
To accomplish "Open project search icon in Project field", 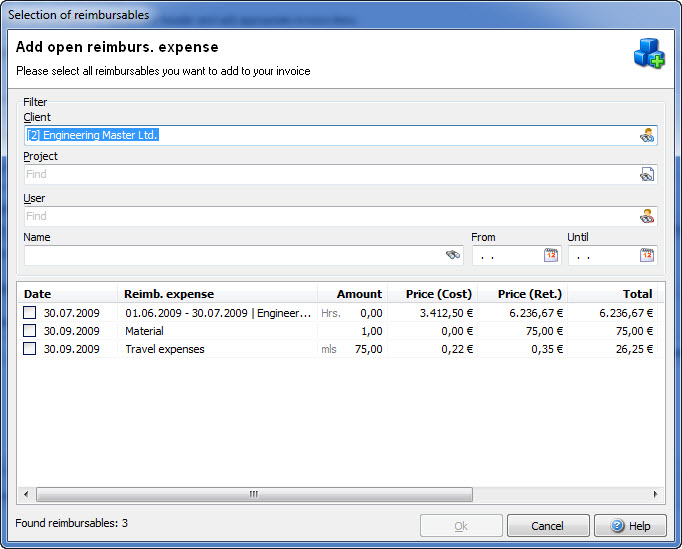I will 647,174.
